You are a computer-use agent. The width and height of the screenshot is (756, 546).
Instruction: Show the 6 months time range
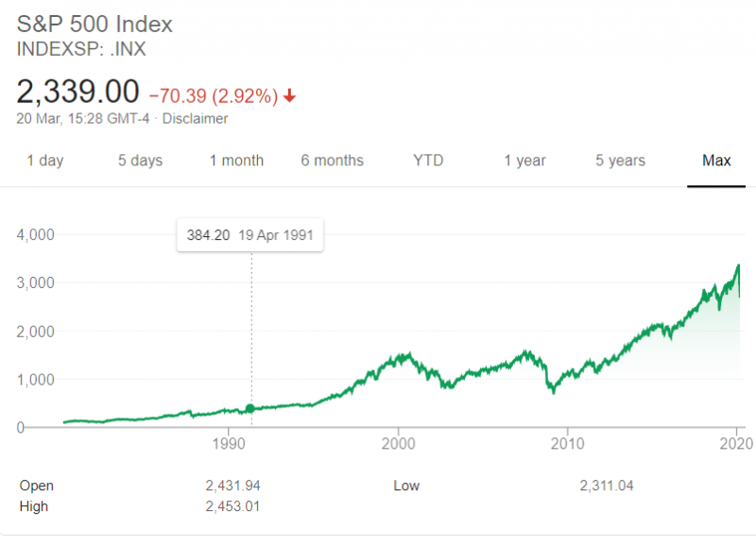[332, 161]
